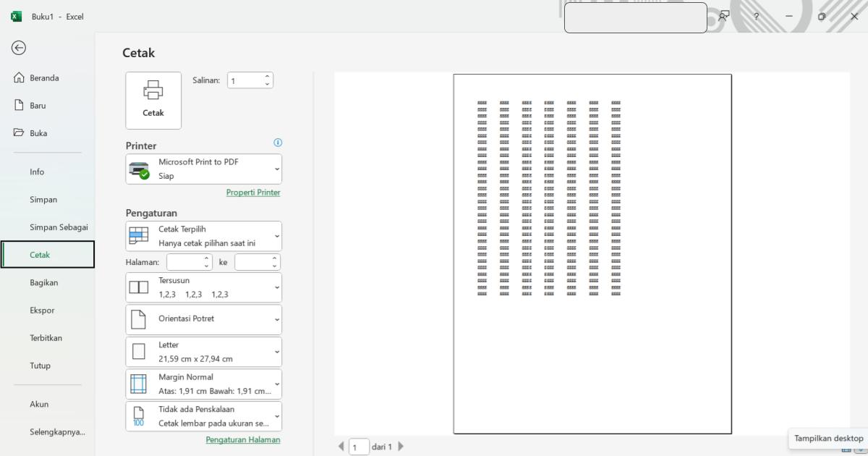Screen dimensions: 868x456
Task: Click the 'ke' end page field
Action: pyautogui.click(x=252, y=262)
